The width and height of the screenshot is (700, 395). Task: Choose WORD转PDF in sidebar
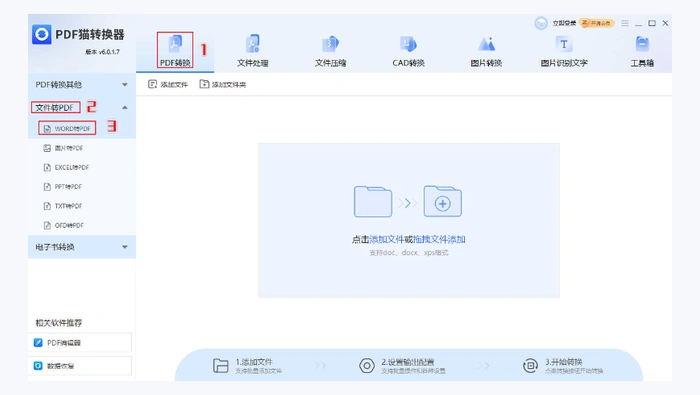[67, 129]
